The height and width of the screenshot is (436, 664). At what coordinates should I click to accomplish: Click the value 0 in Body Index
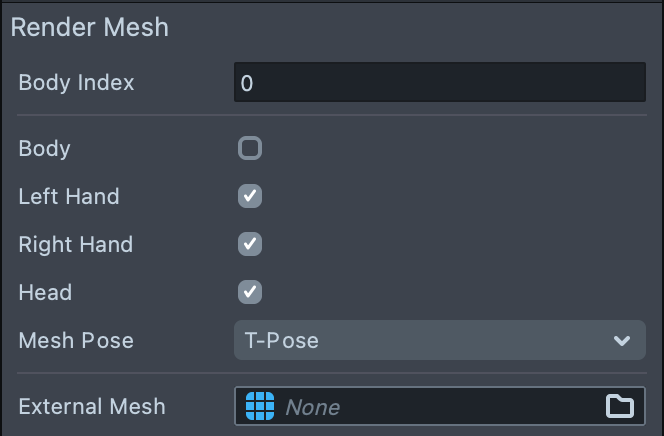point(247,83)
